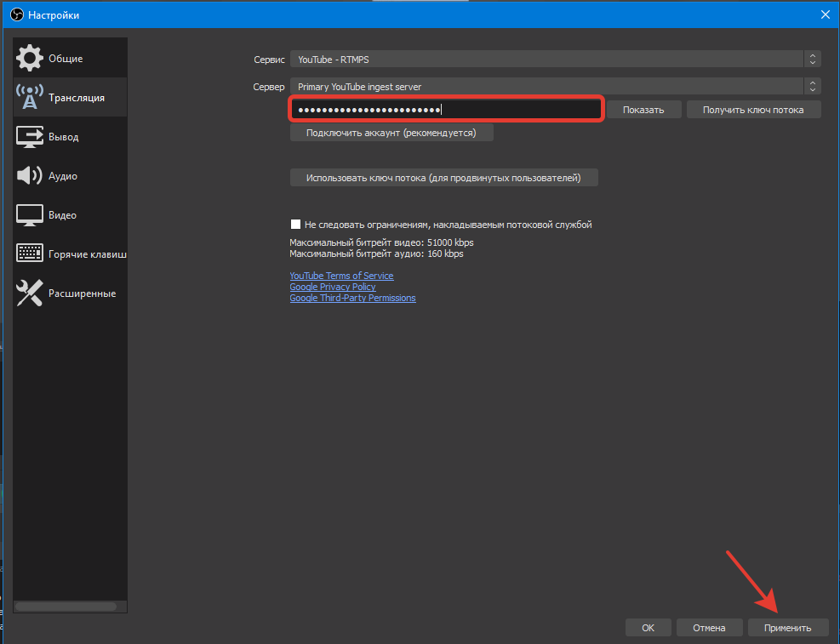Click the gear icon for Общие settings
Screen dimensions: 840x644
(30, 59)
